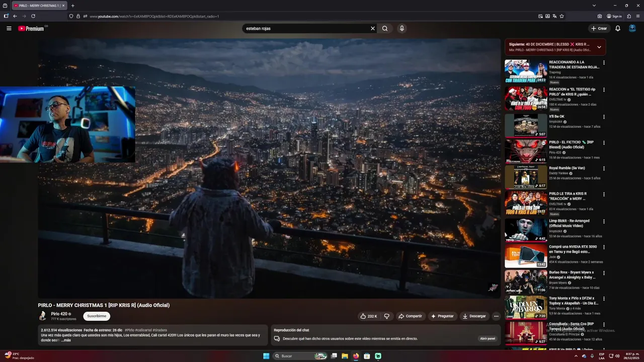The image size is (644, 362).
Task: Open the ESP LAA input language selector
Action: 602,356
